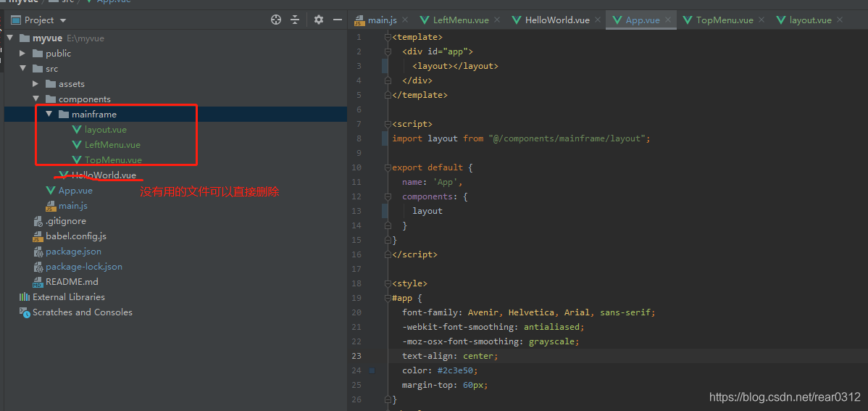Select main.js in project tree
Viewport: 868px width, 411px height.
[73, 206]
